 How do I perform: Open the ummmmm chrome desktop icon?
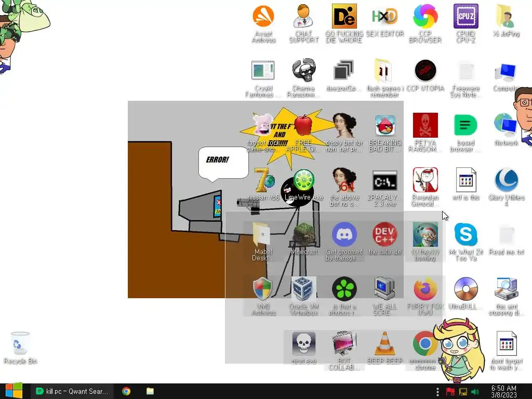(x=425, y=351)
